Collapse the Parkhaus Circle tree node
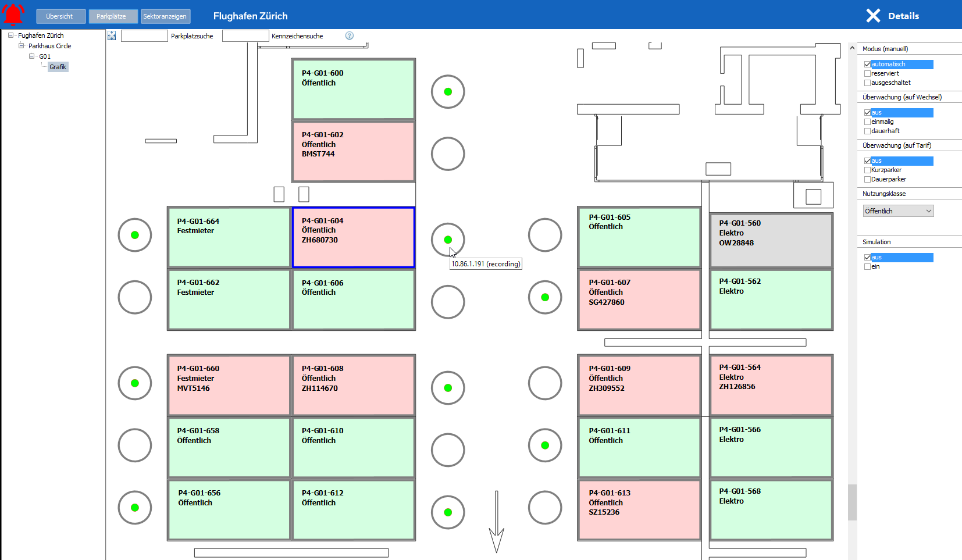 pos(22,46)
